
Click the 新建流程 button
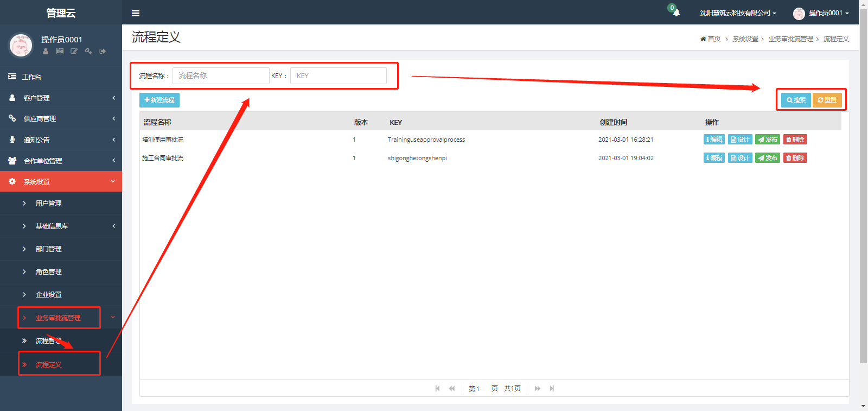(159, 100)
